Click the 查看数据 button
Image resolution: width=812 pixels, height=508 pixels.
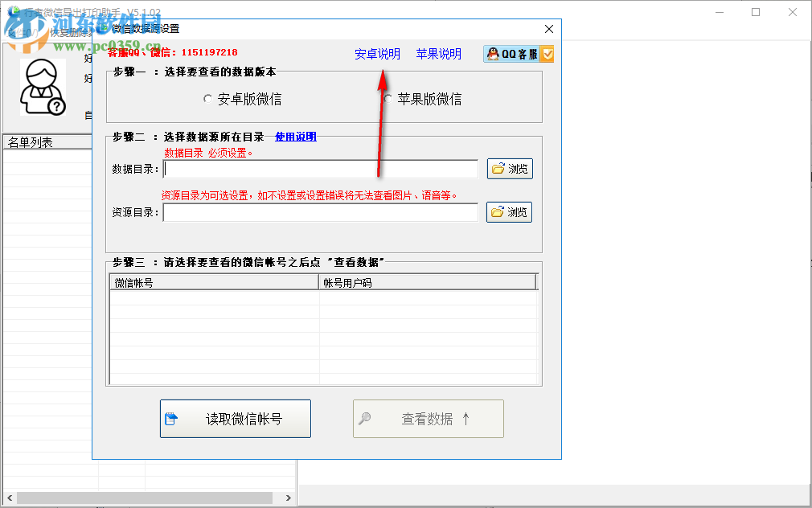(x=428, y=418)
